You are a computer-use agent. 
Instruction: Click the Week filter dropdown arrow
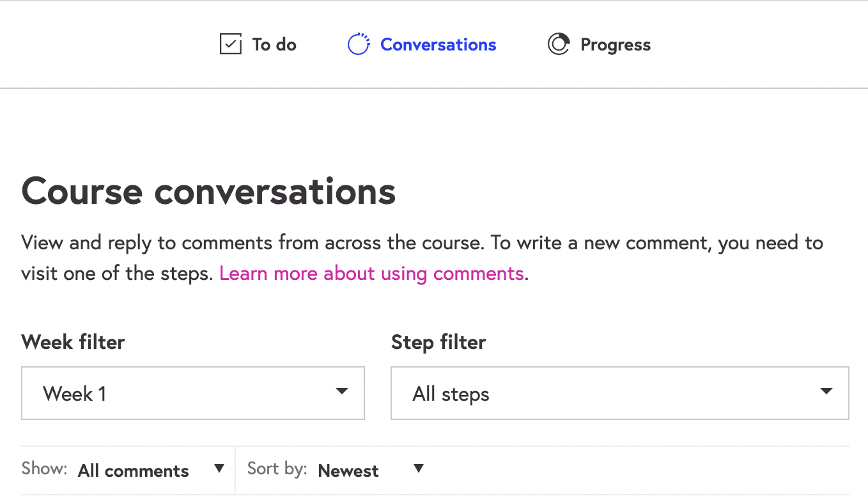coord(342,391)
